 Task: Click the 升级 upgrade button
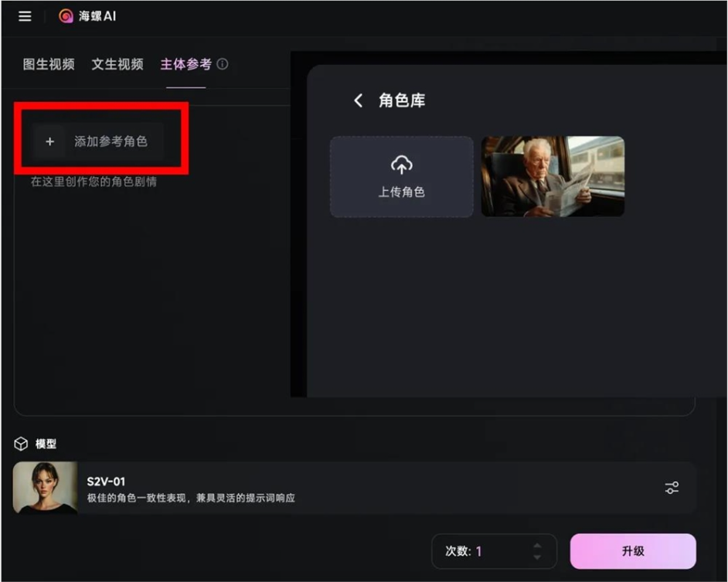[x=633, y=551]
